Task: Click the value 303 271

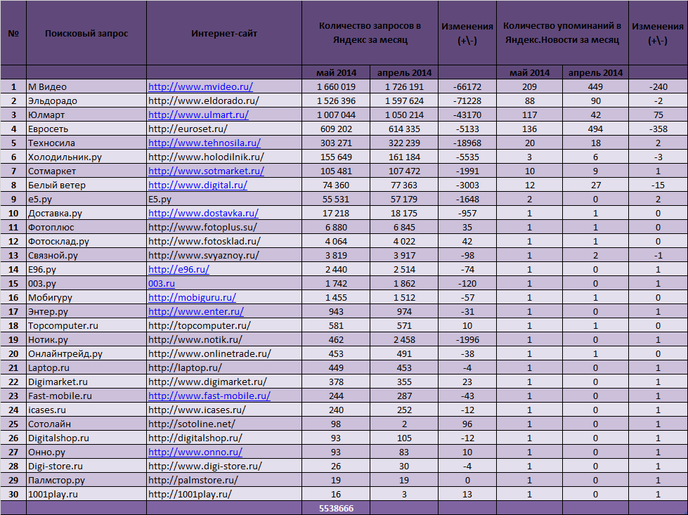Action: [x=336, y=143]
